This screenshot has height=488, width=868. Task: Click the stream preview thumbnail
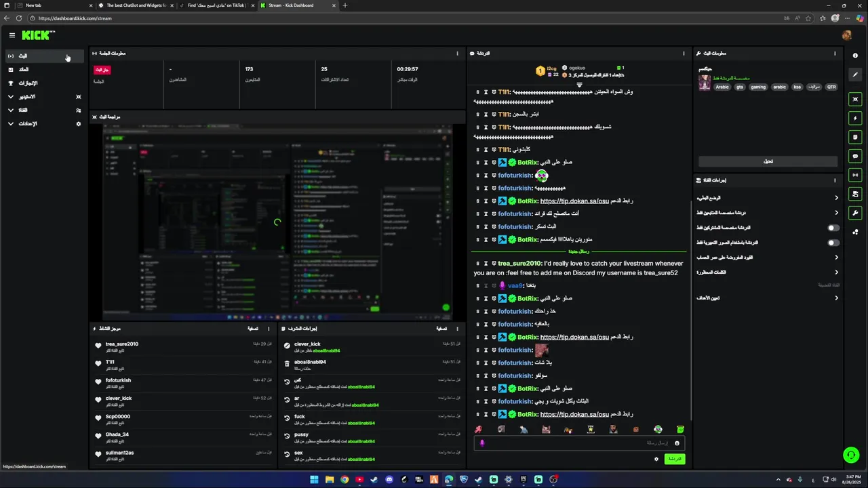pyautogui.click(x=277, y=222)
